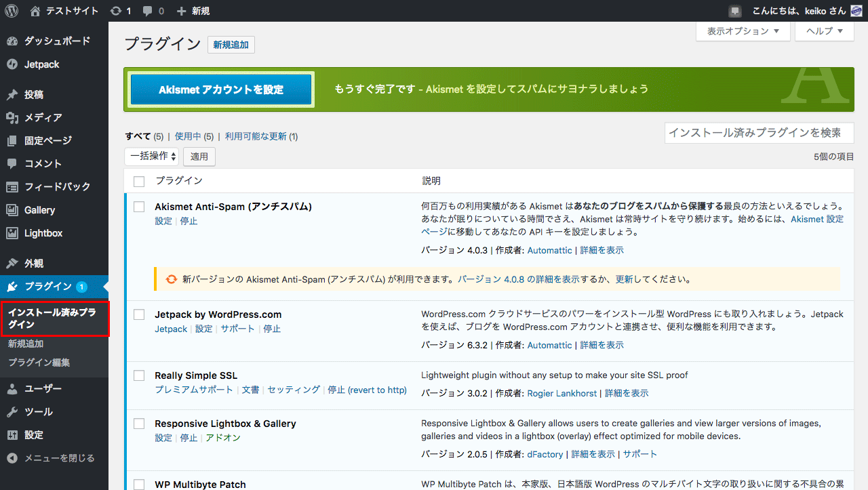Click the 設定 sidebar icon

[x=12, y=435]
